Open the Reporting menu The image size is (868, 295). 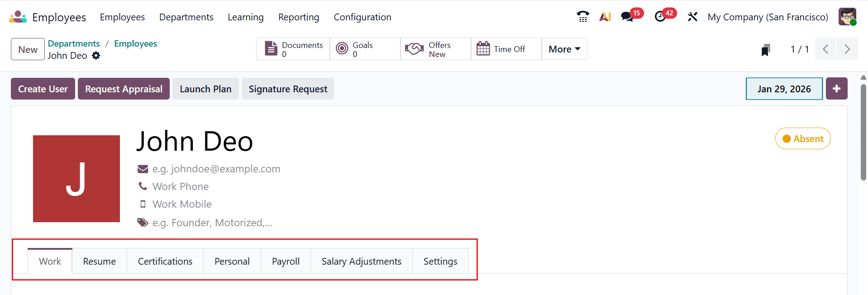(298, 17)
